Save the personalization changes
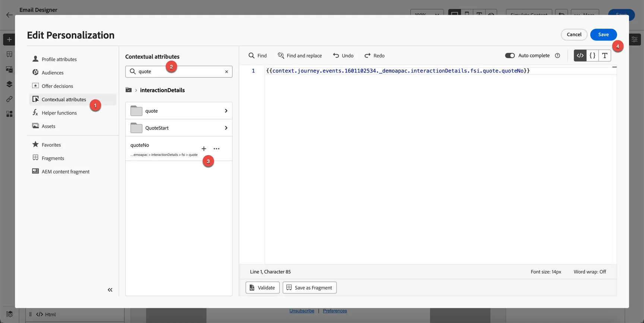The width and height of the screenshot is (644, 323). point(603,35)
